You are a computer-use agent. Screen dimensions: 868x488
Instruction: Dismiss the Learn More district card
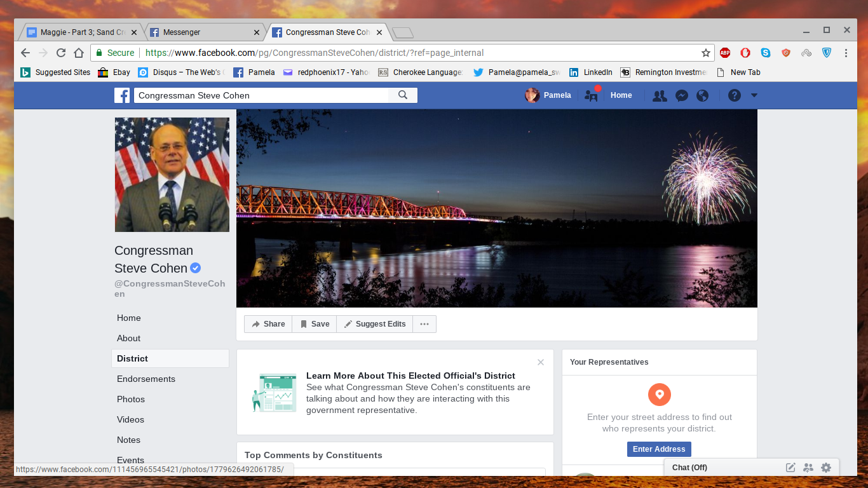pyautogui.click(x=541, y=362)
